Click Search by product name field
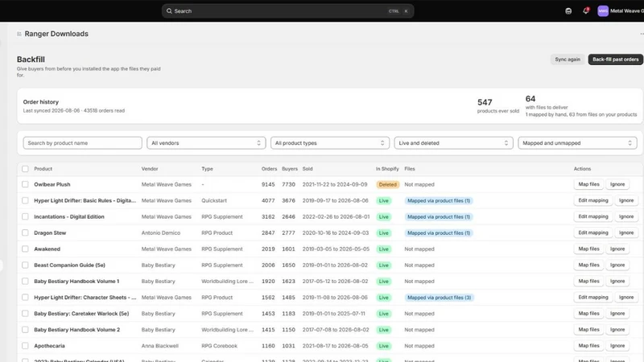644x362 pixels. (83, 143)
